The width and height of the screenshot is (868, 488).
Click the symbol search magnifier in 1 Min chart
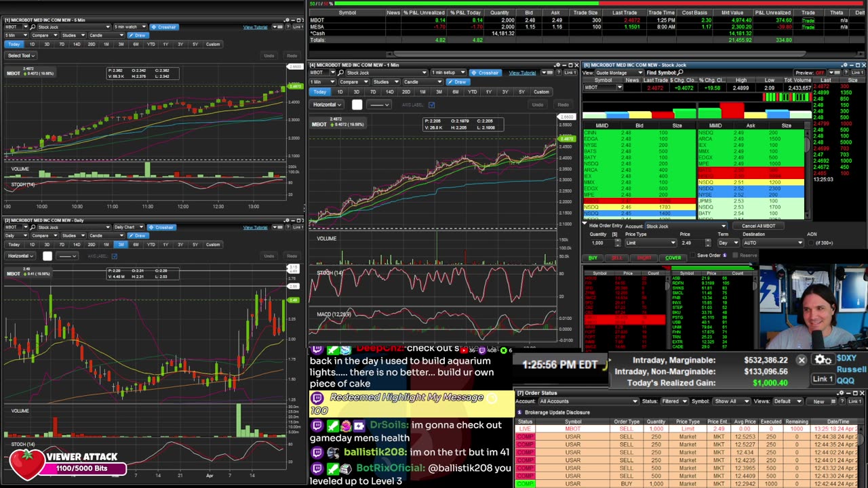point(341,73)
